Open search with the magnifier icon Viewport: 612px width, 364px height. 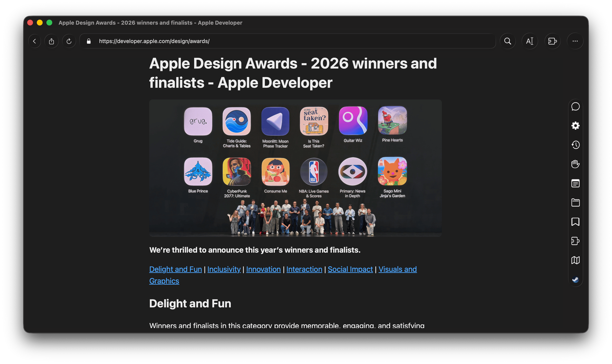(507, 41)
